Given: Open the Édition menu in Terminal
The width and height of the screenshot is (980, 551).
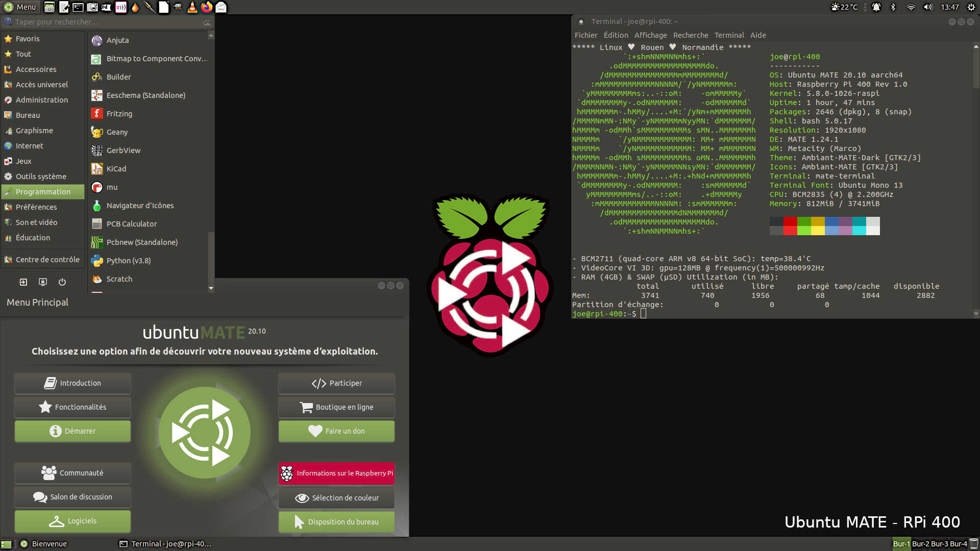Looking at the screenshot, I should pyautogui.click(x=616, y=35).
